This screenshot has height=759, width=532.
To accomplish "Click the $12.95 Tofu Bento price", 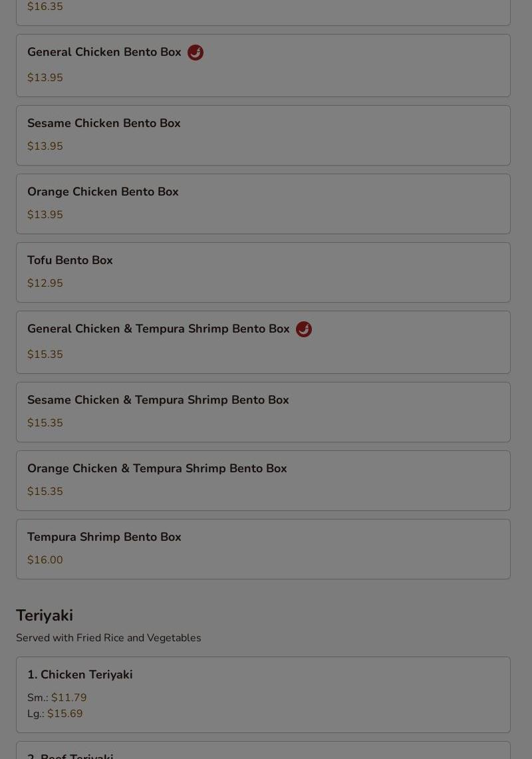I will pos(45,283).
